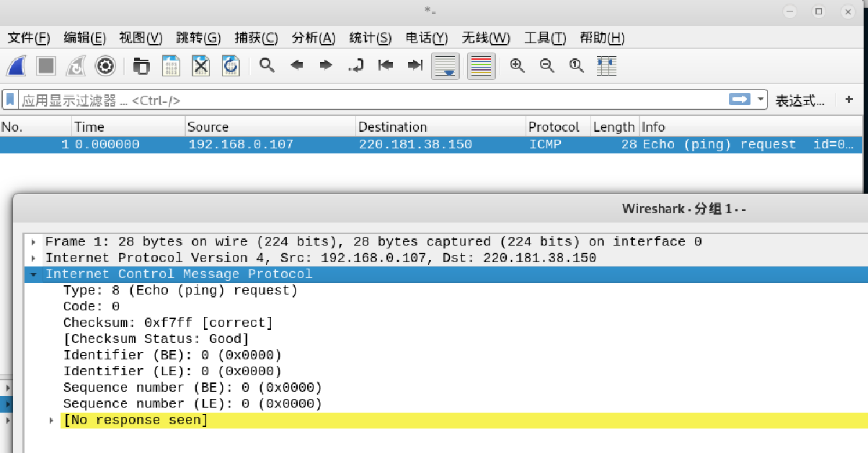The height and width of the screenshot is (453, 868).
Task: Click the Wireshark · 分组 1 title bar
Action: pyautogui.click(x=440, y=209)
